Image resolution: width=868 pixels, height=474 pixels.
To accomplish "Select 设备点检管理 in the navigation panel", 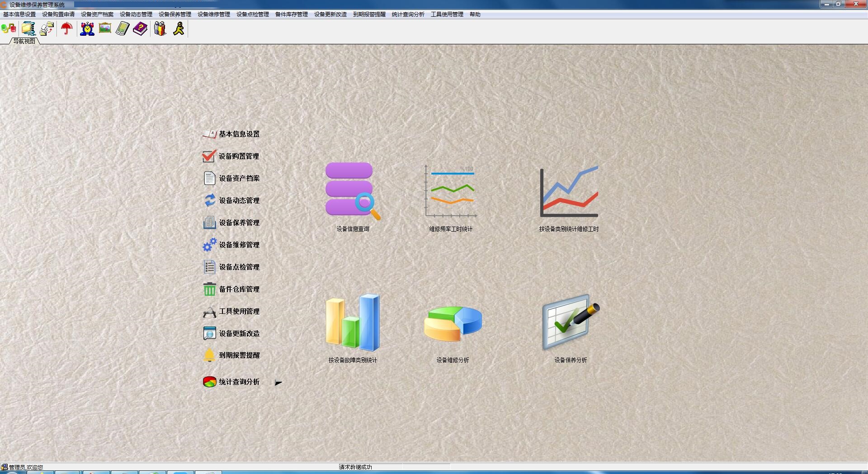I will pos(231,267).
